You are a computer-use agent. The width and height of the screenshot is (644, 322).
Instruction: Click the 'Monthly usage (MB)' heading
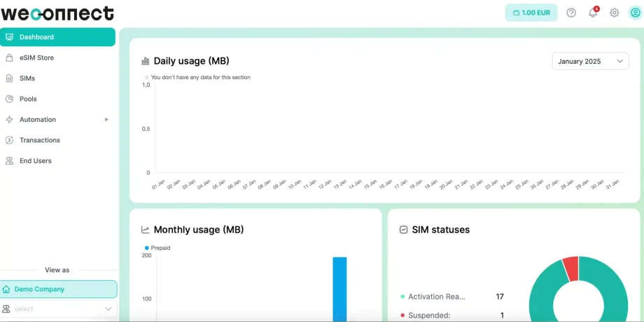pos(199,230)
